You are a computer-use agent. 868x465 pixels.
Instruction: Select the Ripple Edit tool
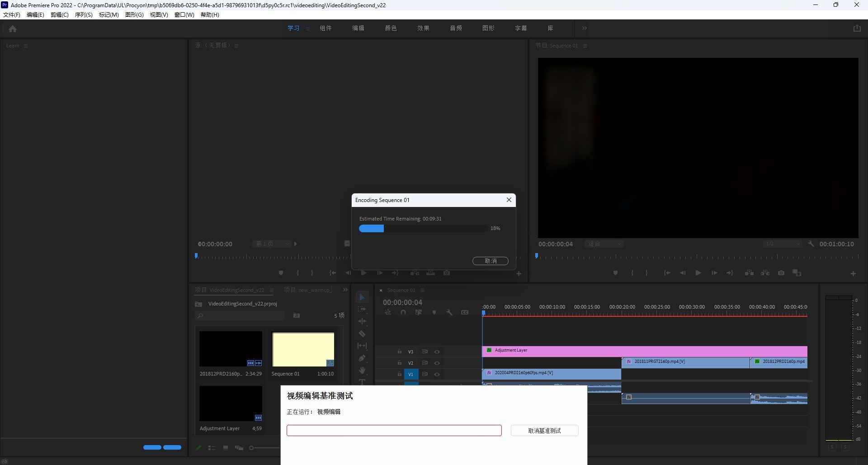362,321
